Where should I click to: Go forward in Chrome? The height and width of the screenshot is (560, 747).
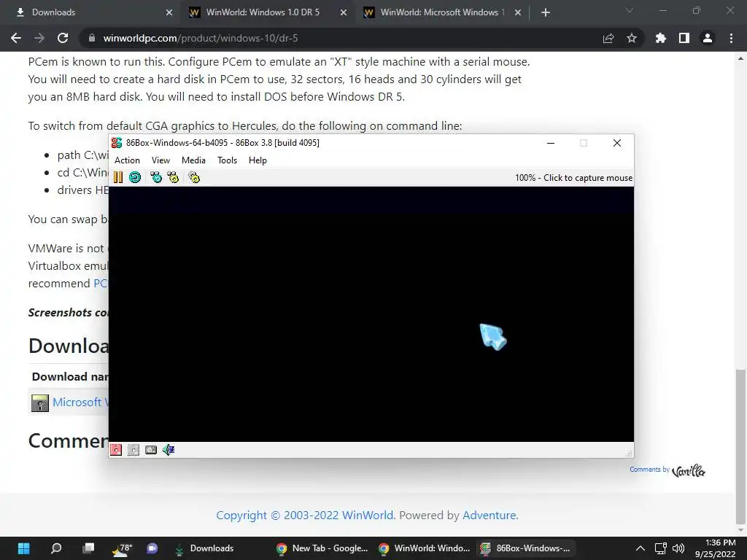tap(39, 38)
